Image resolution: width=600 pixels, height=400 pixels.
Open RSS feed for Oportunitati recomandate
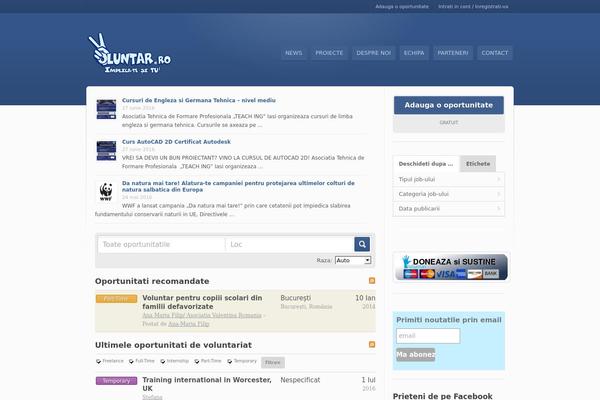click(372, 281)
